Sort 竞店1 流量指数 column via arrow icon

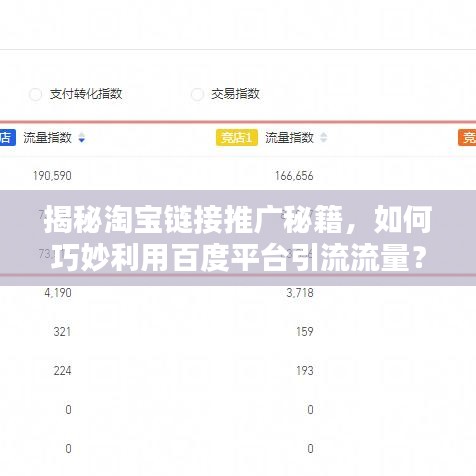point(323,138)
